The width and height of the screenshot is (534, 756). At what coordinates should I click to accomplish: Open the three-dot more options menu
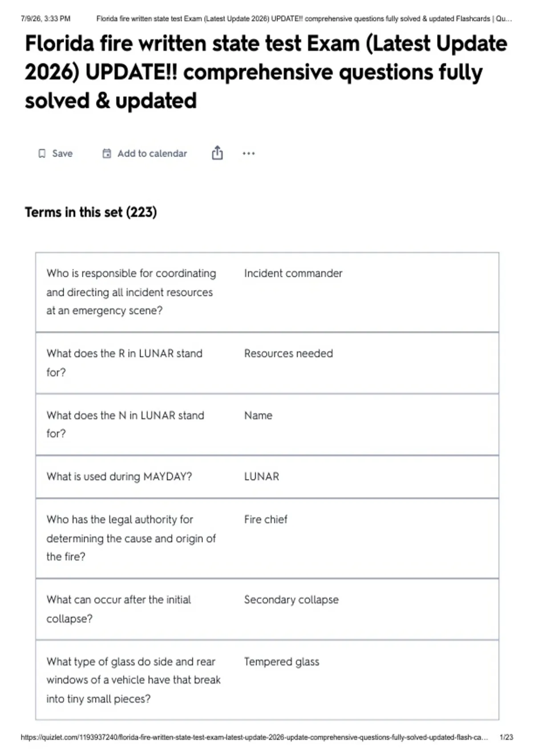[x=249, y=153]
